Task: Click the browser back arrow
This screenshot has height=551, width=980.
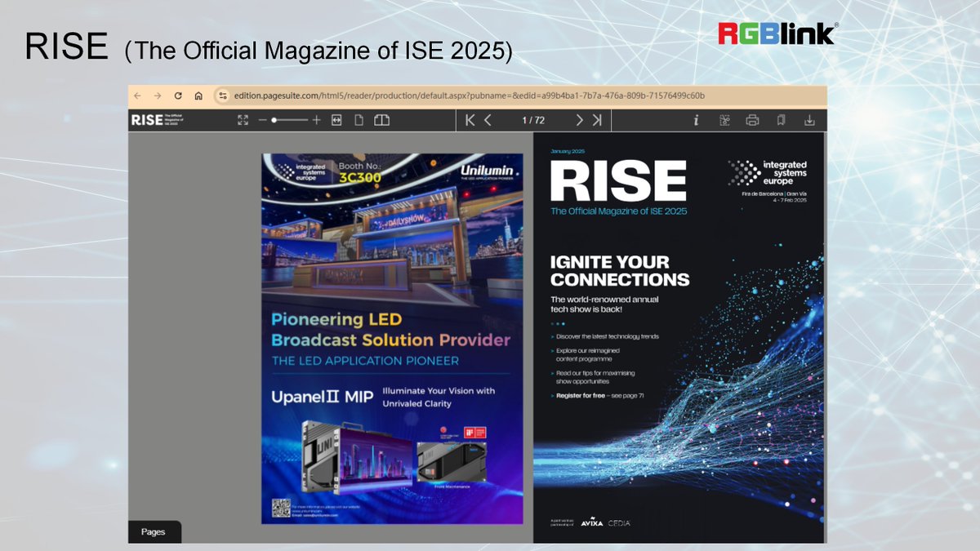Action: coord(137,96)
